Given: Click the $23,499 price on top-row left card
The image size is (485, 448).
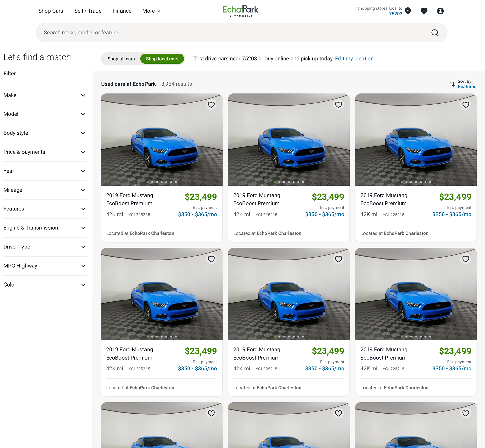Looking at the screenshot, I should (x=201, y=197).
